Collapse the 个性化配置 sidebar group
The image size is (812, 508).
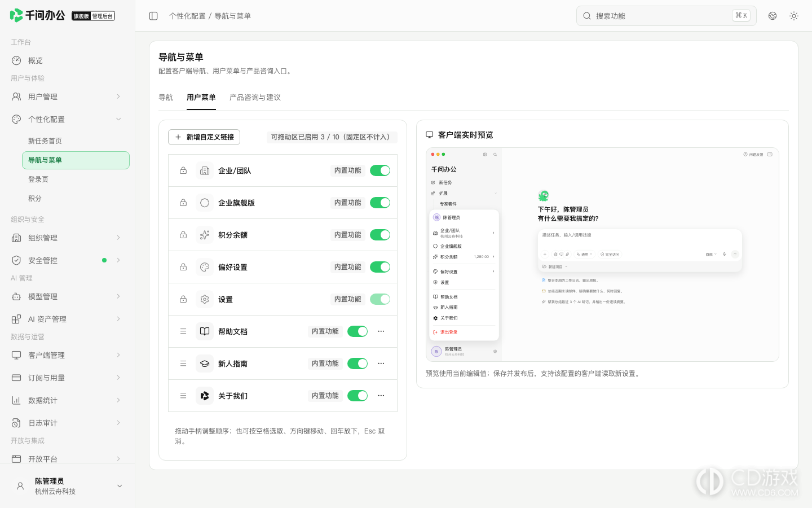click(67, 119)
